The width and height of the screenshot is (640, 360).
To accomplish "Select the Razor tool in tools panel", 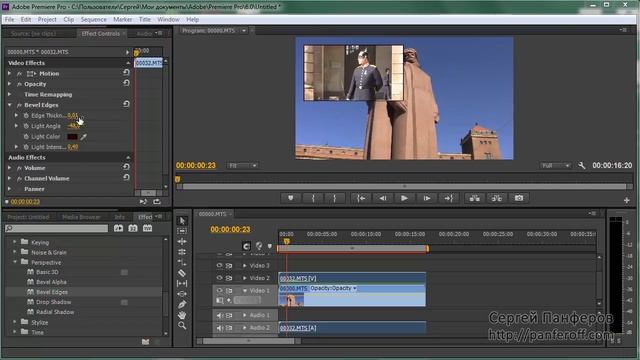I will (182, 273).
